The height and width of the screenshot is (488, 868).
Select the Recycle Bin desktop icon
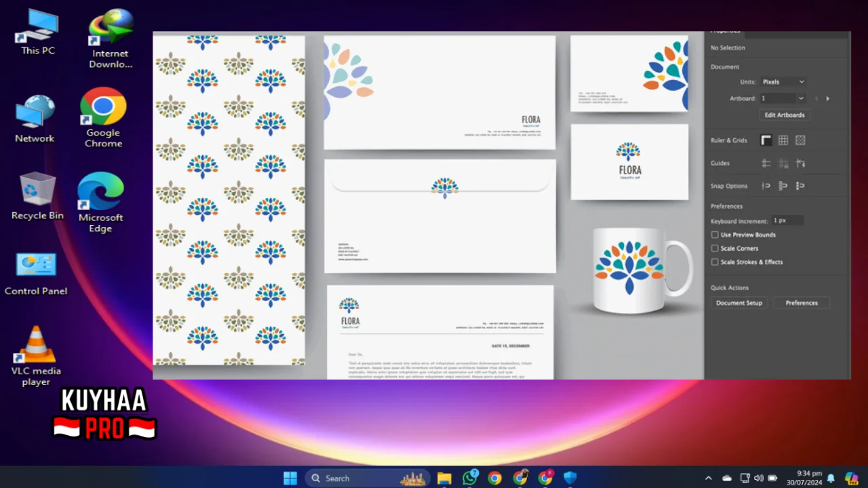click(37, 197)
